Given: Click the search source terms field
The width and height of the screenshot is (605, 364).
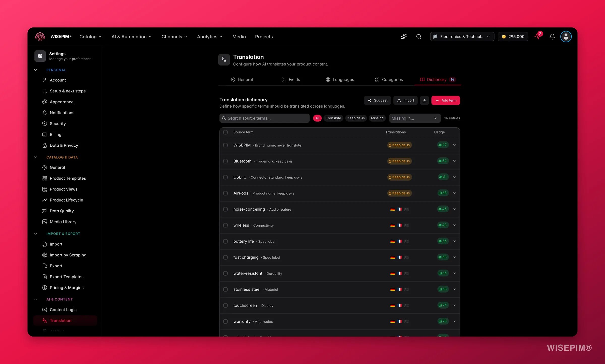Looking at the screenshot, I should click(264, 118).
